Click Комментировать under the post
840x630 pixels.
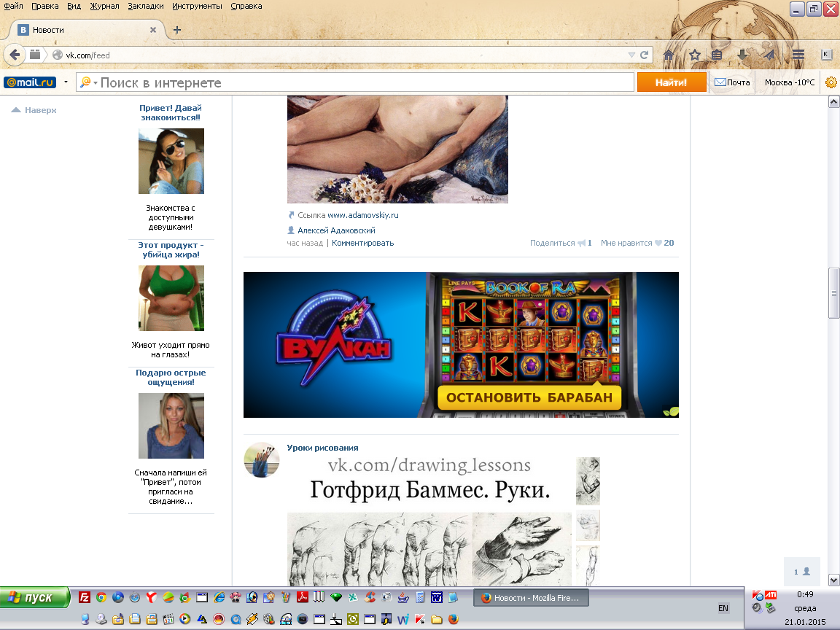(x=362, y=243)
